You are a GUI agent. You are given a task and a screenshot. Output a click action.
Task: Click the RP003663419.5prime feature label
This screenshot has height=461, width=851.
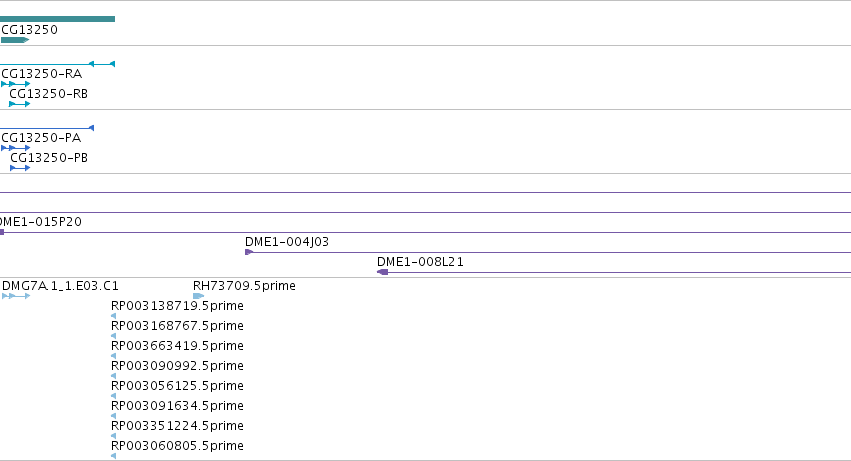click(177, 346)
